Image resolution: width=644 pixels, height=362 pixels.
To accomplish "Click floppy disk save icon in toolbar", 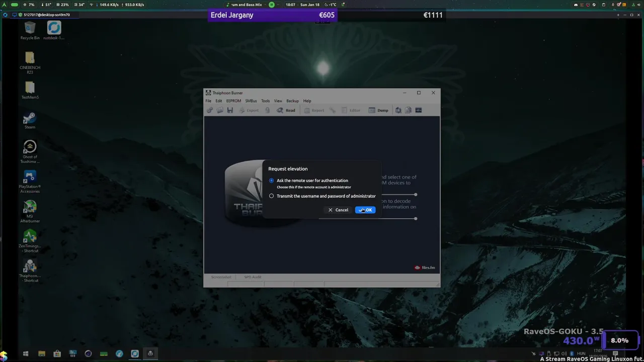I will tap(230, 110).
